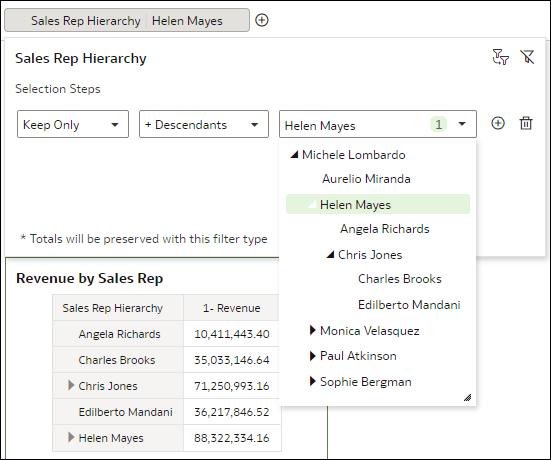
Task: Delete the selection step with the trash icon
Action: (526, 123)
